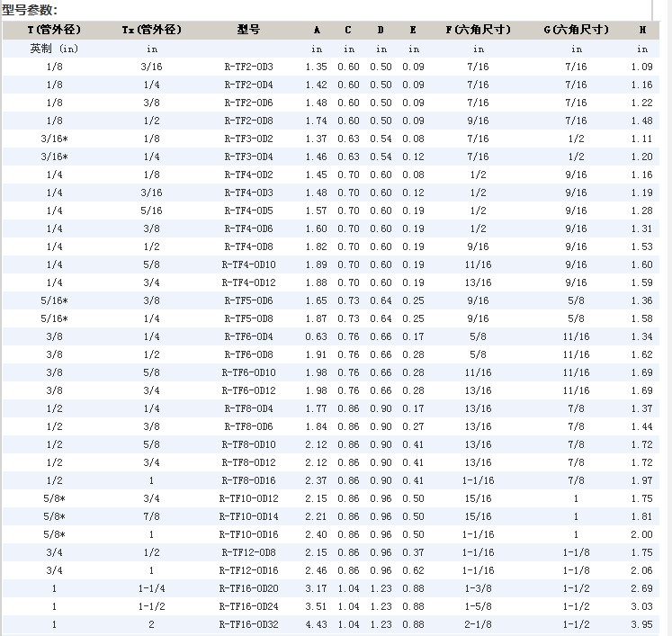Click E value 0.37 in R-TF12-OD8 row
Screen dimensions: 672x636
[413, 553]
